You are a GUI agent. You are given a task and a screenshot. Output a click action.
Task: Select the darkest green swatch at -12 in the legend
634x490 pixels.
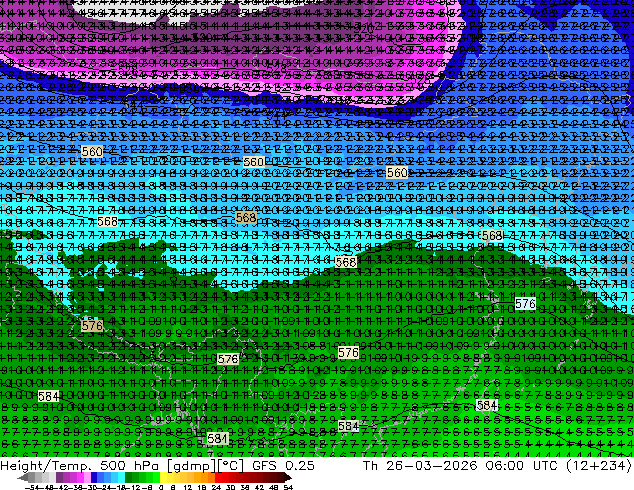tap(128, 477)
